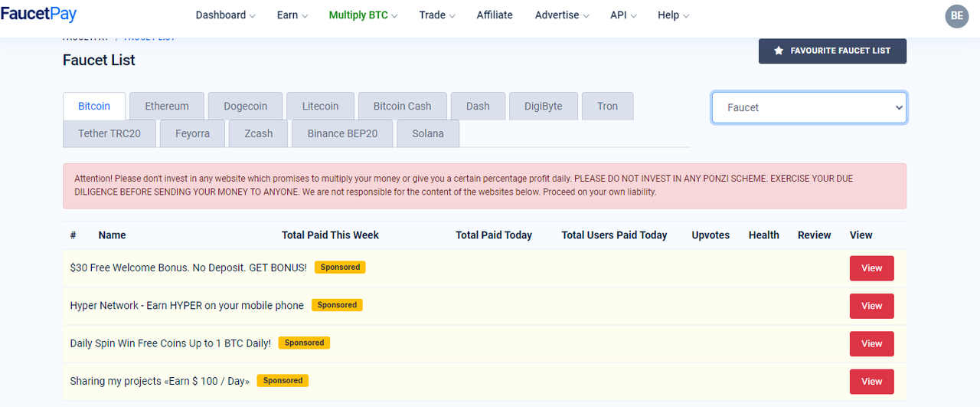Select the Bitcoin tab
The height and width of the screenshot is (407, 980).
[x=94, y=106]
